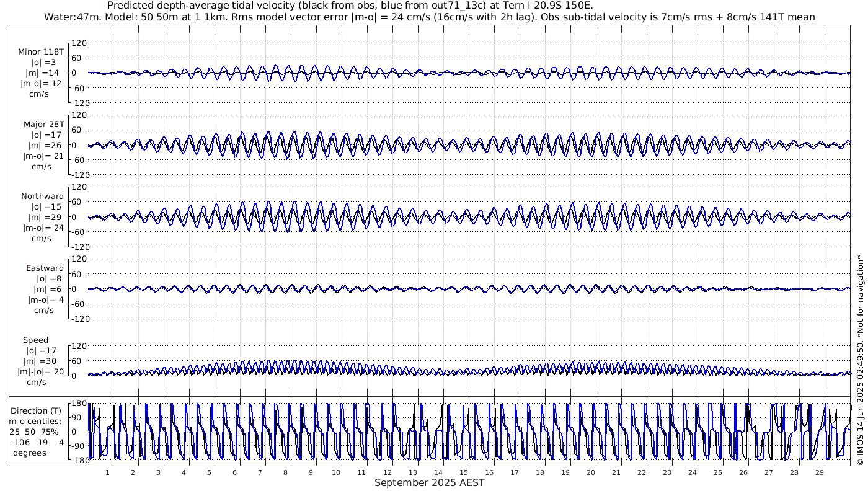Select day 5 on the date axis
The width and height of the screenshot is (868, 496).
[210, 472]
